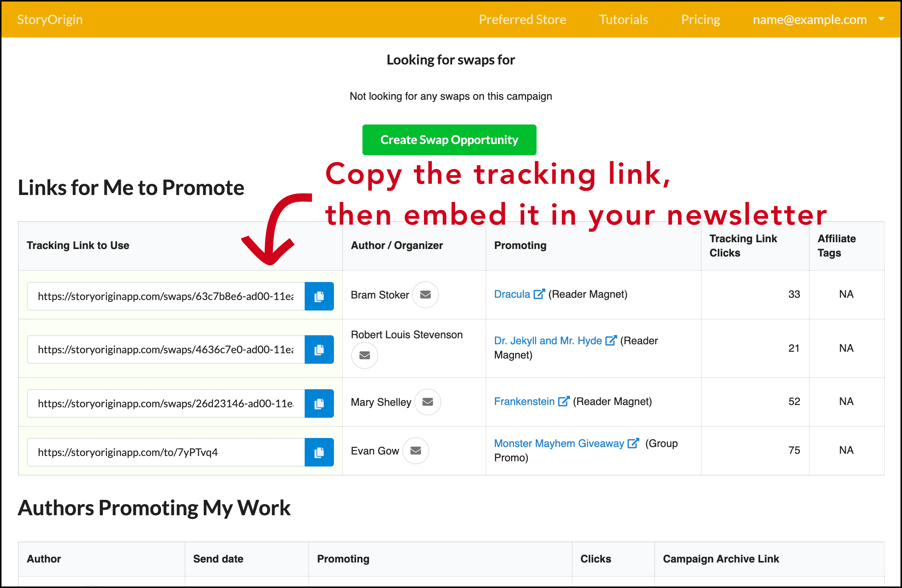Open Dracula external link icon
This screenshot has width=902, height=588.
coord(538,294)
